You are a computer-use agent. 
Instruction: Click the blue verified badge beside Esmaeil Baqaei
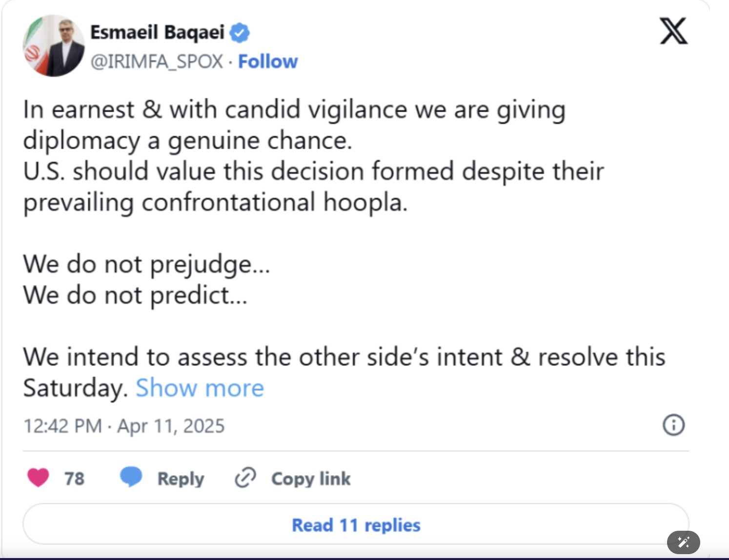pyautogui.click(x=240, y=33)
